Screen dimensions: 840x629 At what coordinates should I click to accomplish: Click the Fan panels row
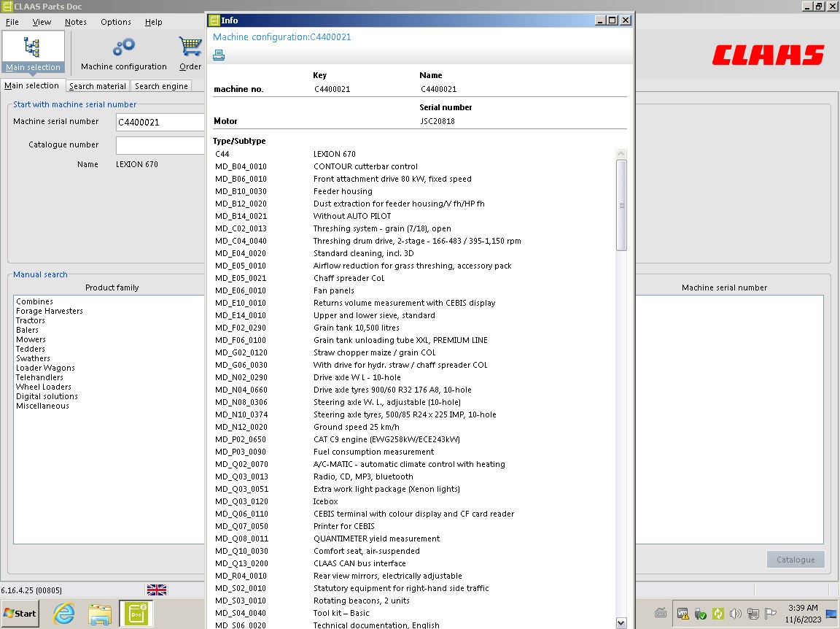[x=414, y=290]
